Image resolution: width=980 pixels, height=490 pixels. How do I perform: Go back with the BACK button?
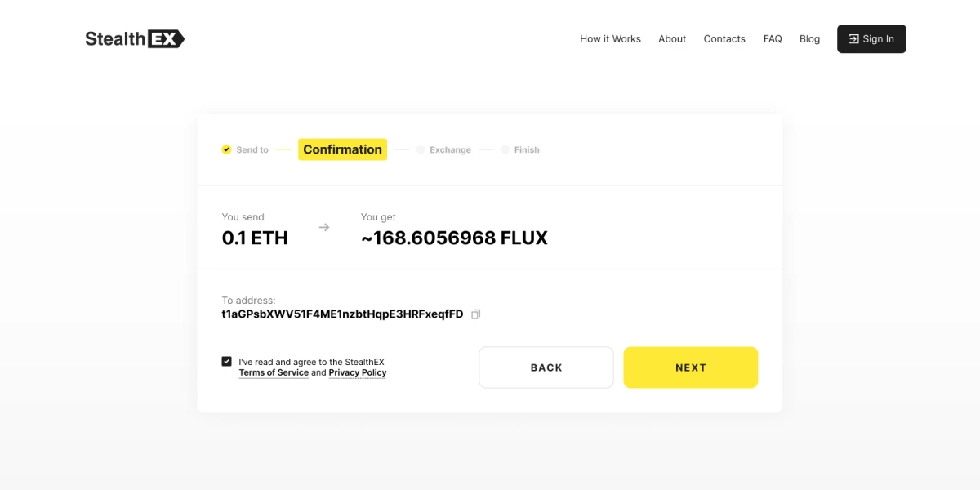point(546,367)
